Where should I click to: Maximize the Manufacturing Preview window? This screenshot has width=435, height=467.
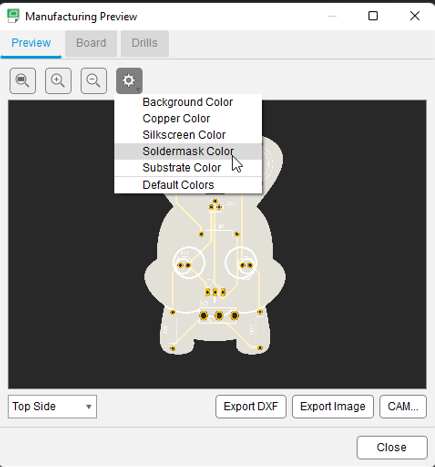373,16
